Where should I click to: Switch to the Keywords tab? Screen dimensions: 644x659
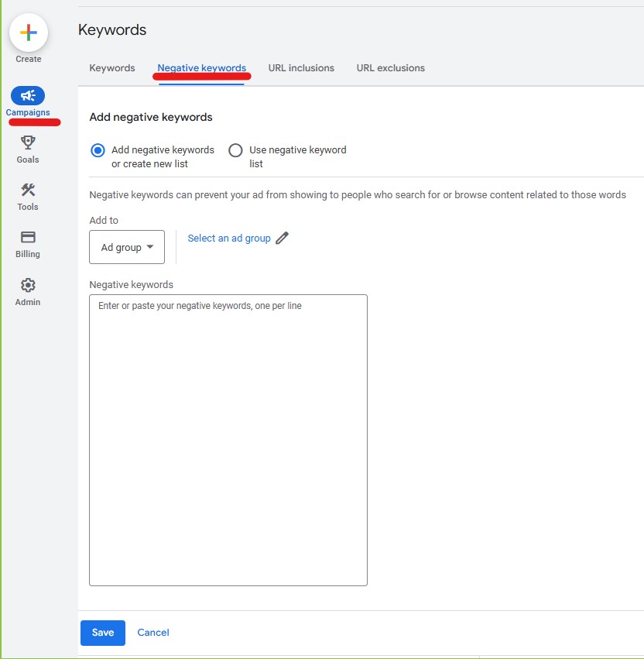tap(112, 68)
